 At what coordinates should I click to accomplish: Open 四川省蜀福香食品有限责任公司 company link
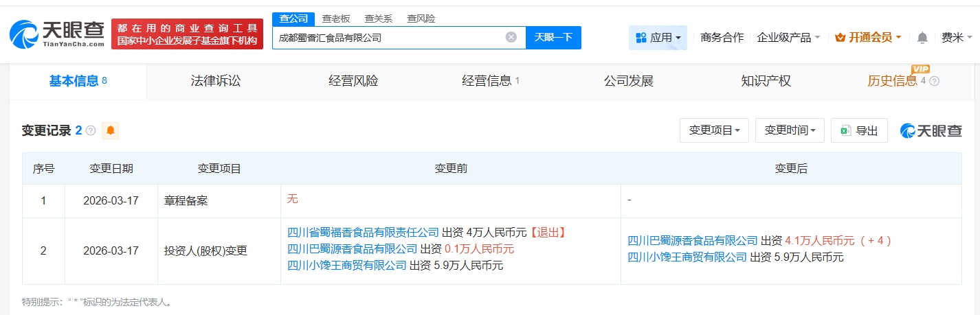(x=363, y=232)
